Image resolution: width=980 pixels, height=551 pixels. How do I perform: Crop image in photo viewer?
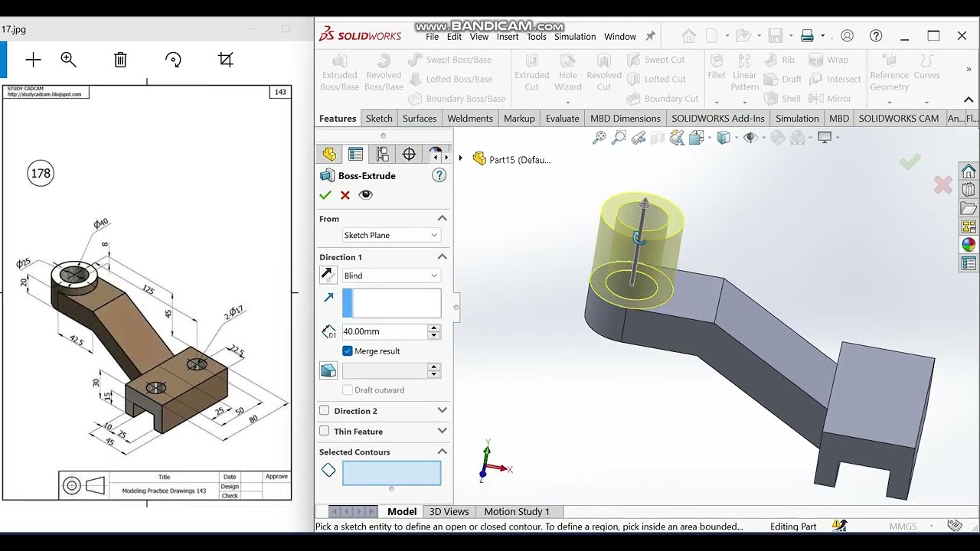[x=225, y=60]
